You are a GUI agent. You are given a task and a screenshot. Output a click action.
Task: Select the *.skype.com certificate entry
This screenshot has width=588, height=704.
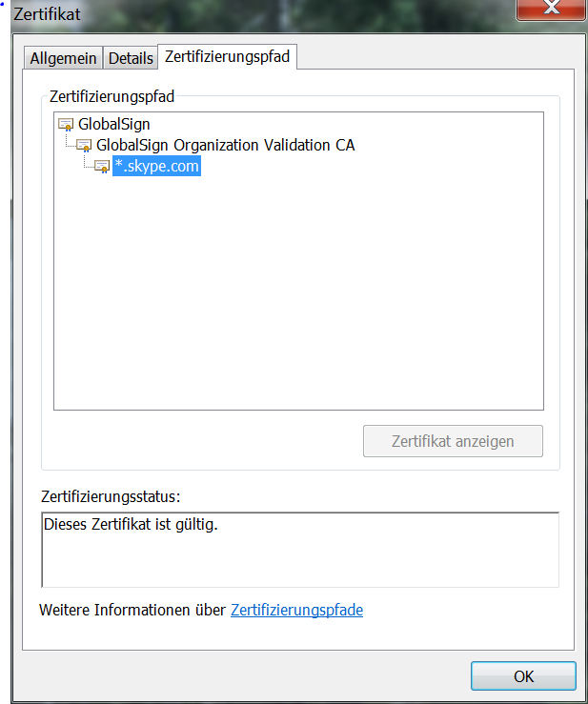[156, 166]
